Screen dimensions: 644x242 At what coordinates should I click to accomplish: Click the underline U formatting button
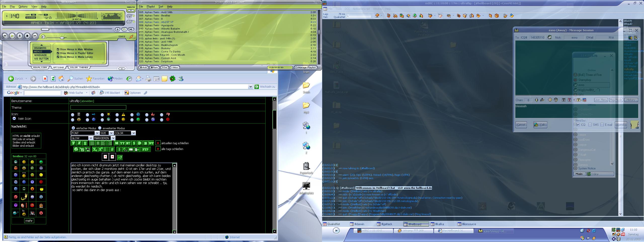pos(85,143)
